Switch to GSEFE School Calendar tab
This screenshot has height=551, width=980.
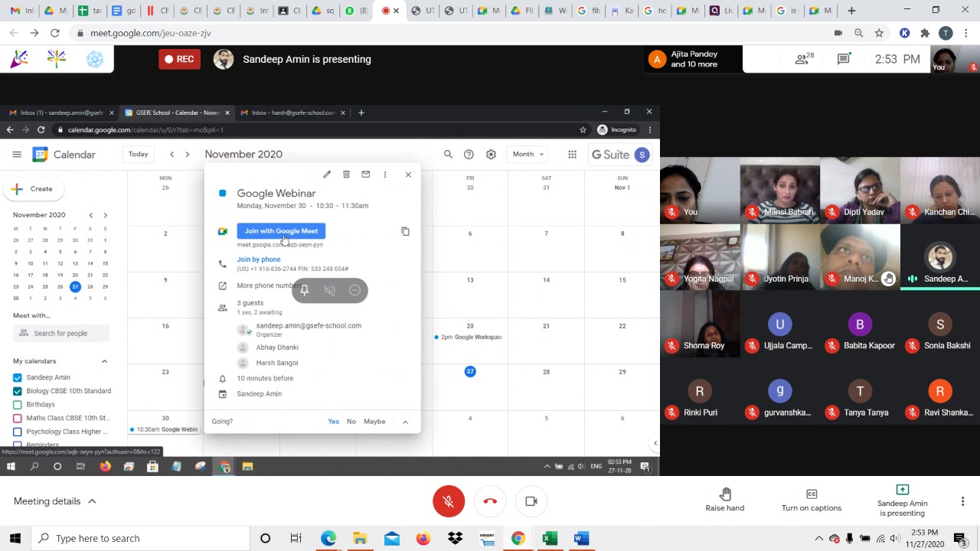point(177,112)
